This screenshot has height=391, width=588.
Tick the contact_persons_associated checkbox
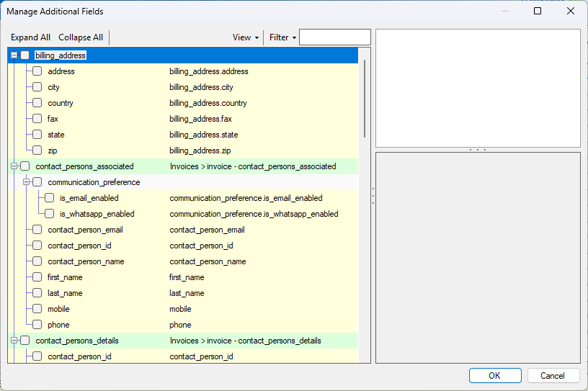pos(24,166)
